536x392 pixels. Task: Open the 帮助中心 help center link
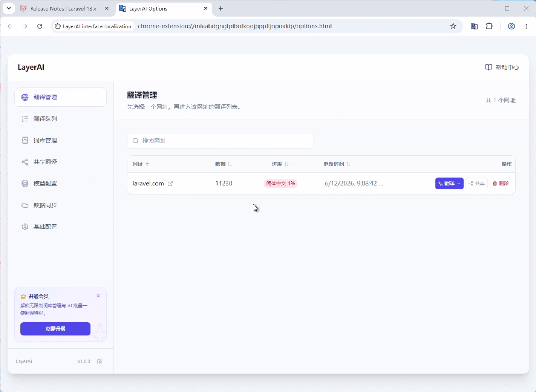502,67
